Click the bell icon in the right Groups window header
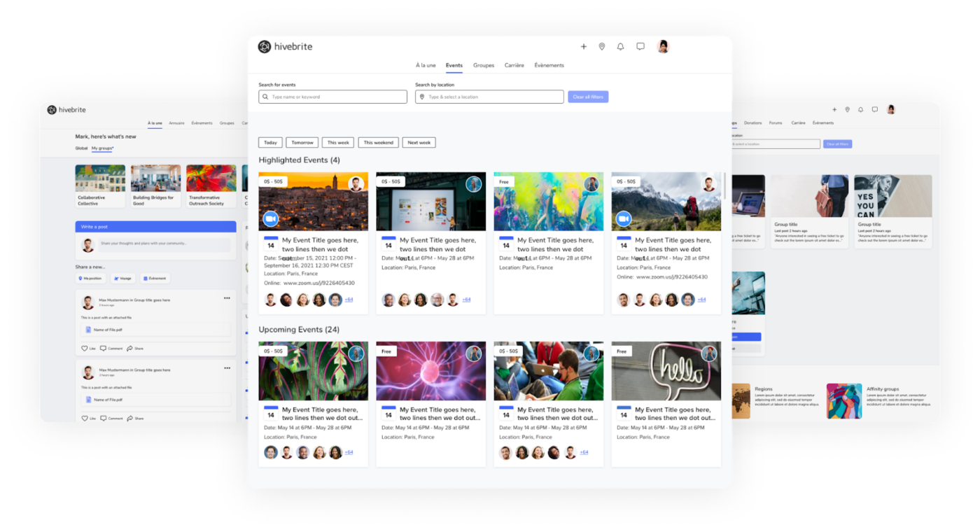This screenshot has width=980, height=532. coord(860,110)
